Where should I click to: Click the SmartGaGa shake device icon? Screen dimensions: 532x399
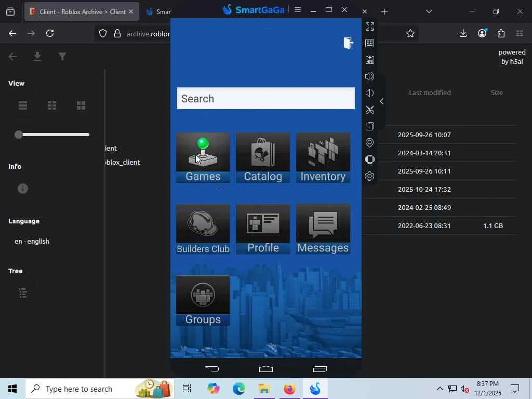tap(370, 159)
